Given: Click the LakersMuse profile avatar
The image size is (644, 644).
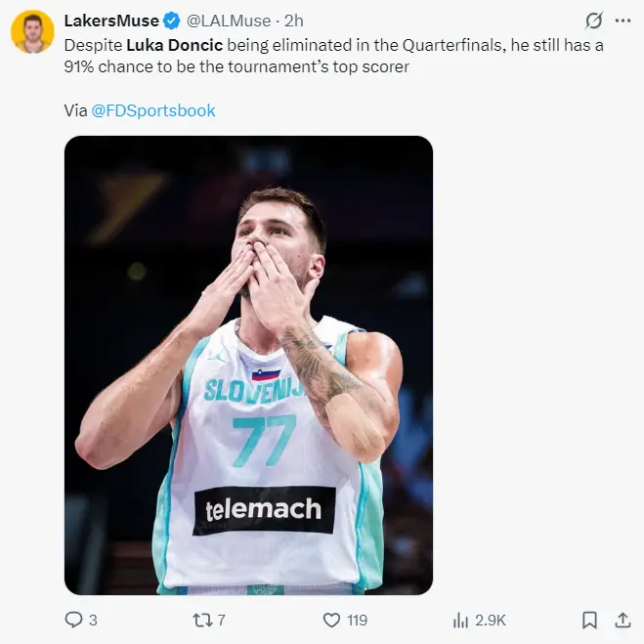Looking at the screenshot, I should tap(32, 32).
